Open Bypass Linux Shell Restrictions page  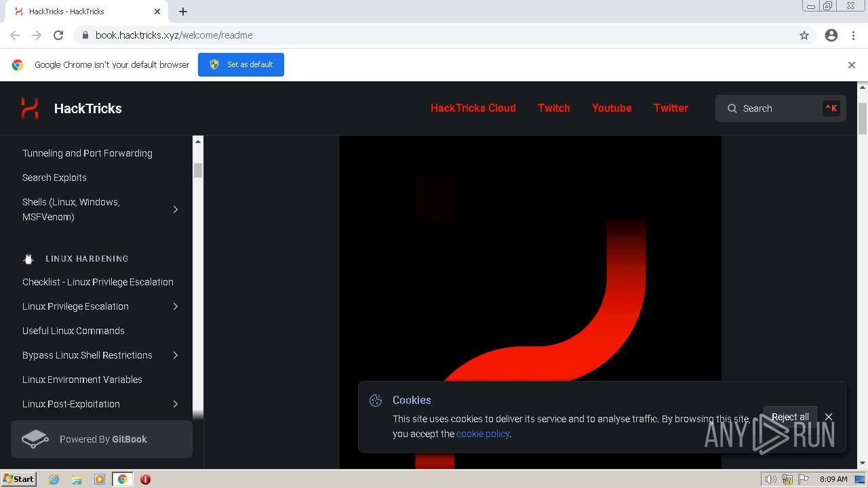[87, 355]
